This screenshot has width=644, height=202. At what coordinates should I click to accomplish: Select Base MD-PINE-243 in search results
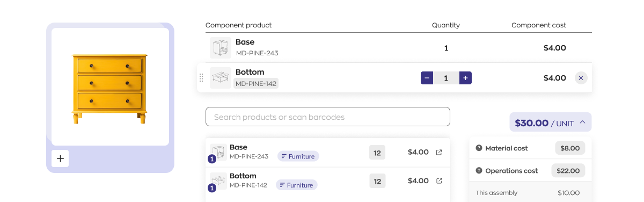327,152
